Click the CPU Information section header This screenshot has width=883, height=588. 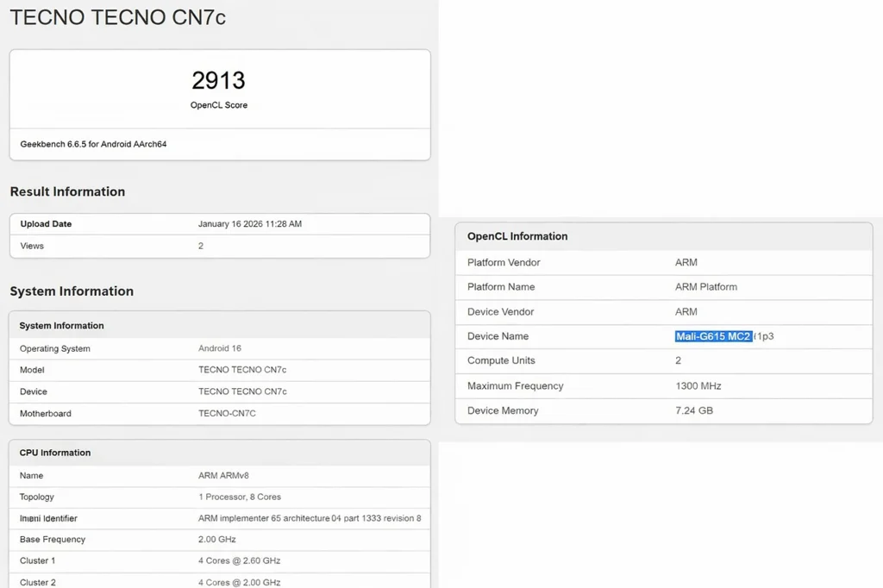tap(54, 452)
